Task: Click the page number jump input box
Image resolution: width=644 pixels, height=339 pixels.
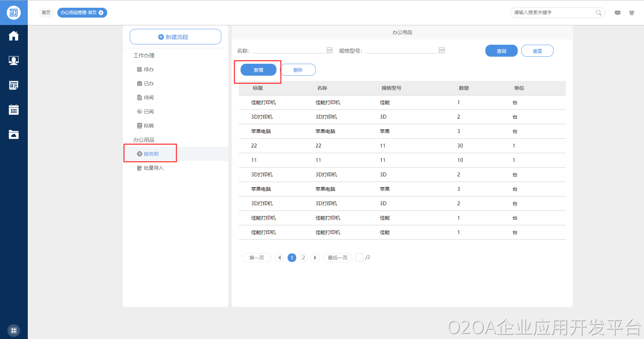Action: [x=359, y=257]
